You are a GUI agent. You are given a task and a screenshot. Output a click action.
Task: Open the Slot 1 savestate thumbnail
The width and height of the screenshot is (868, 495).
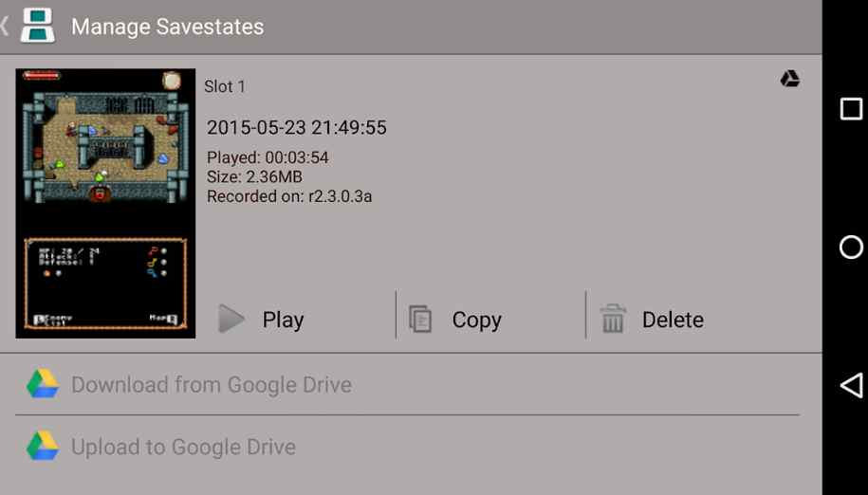(105, 203)
